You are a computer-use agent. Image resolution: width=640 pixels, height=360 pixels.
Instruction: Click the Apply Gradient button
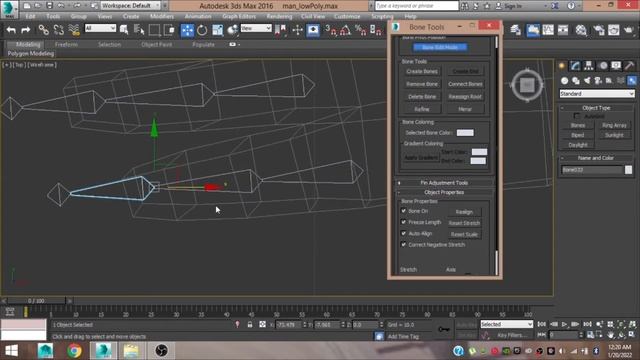[421, 157]
